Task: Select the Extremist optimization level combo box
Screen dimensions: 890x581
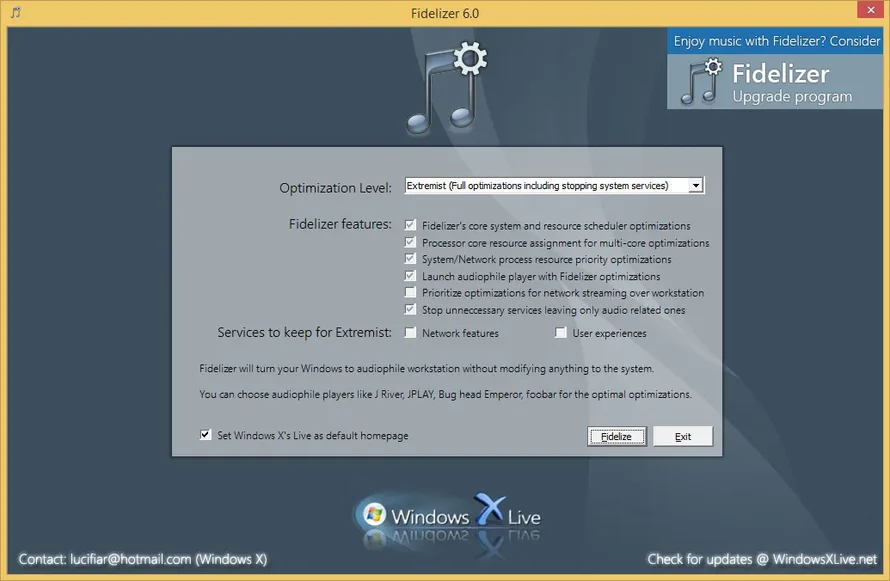Action: coord(554,186)
